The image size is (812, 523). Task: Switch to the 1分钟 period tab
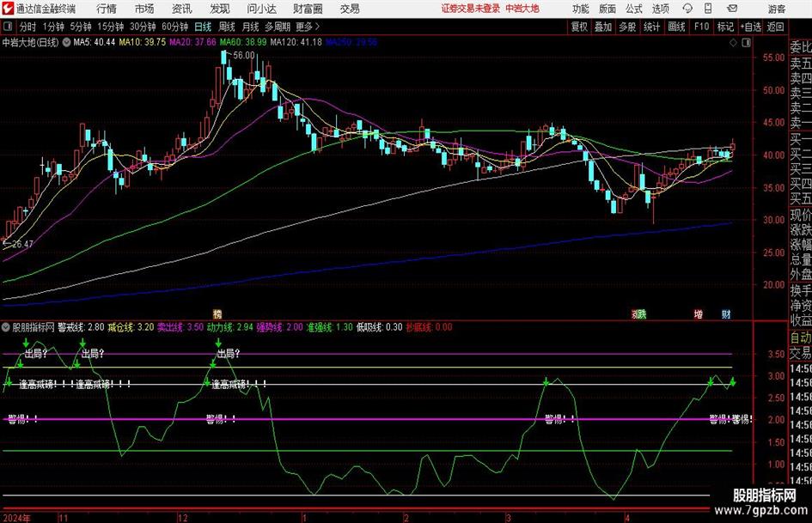53,27
